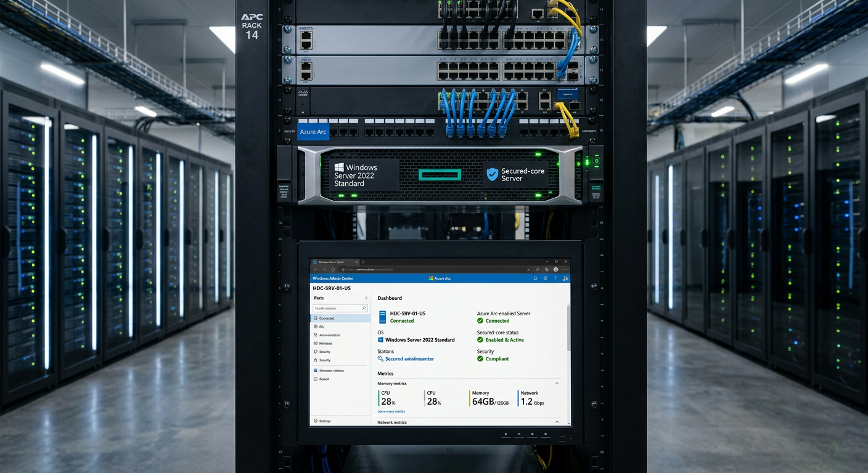Click the browser refresh button

[x=334, y=269]
